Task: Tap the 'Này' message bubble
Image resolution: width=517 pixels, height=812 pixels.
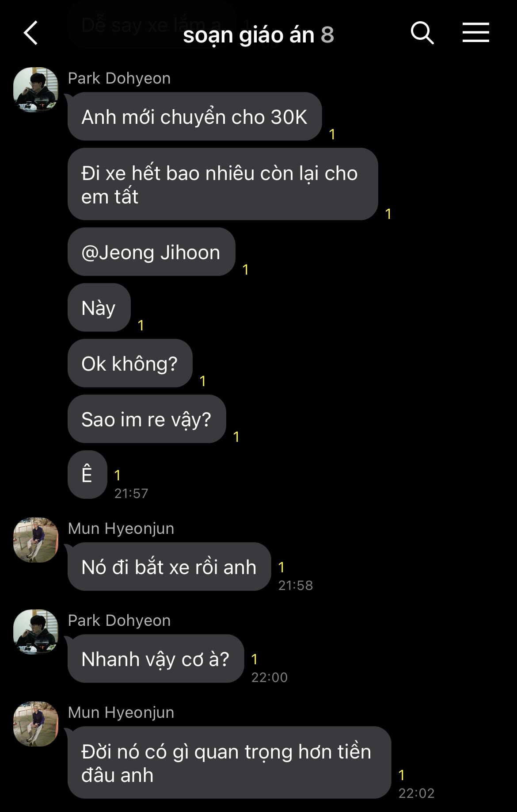Action: pos(99,307)
